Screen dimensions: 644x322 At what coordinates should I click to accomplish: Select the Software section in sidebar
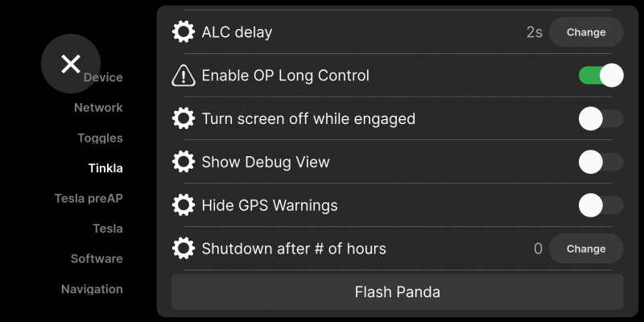97,258
